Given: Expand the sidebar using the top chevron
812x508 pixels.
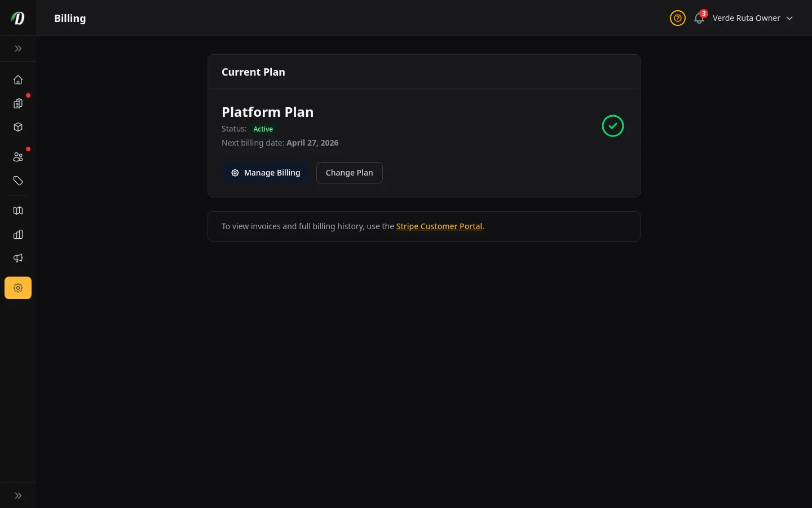Looking at the screenshot, I should 18,49.
